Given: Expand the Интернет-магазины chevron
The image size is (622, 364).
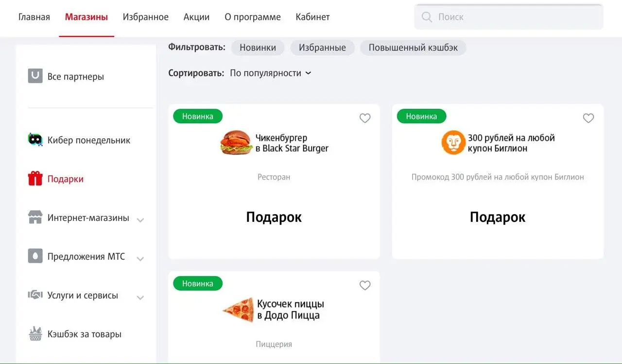Looking at the screenshot, I should (140, 220).
